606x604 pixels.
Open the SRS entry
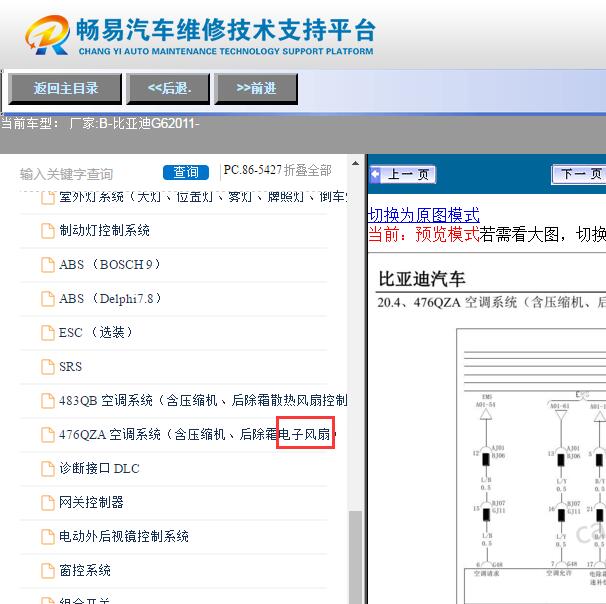tap(70, 367)
